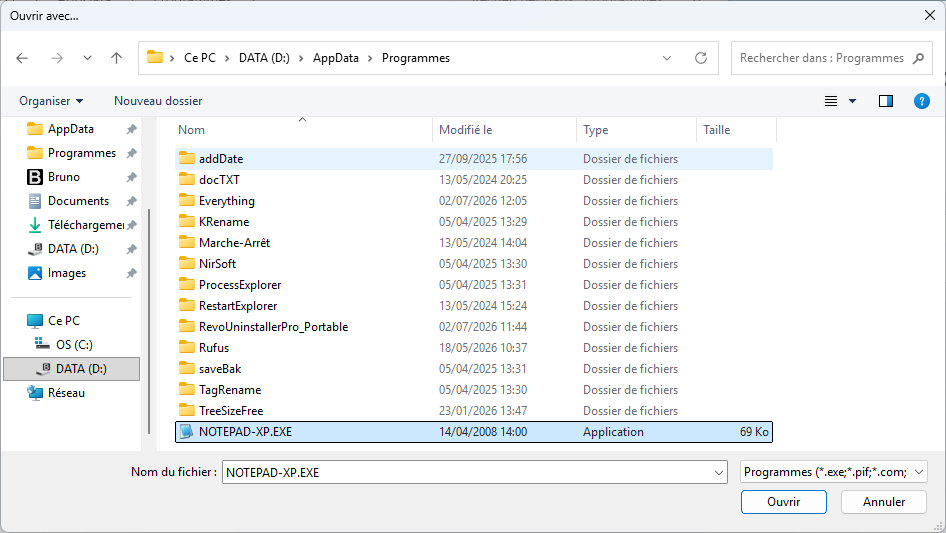The image size is (946, 533).
Task: Select Ce PC in the address breadcrumb
Action: [x=200, y=58]
